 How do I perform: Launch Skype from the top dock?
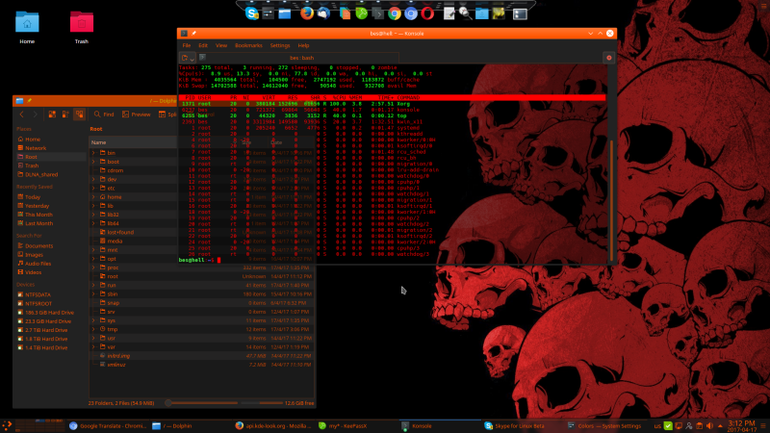pyautogui.click(x=252, y=14)
